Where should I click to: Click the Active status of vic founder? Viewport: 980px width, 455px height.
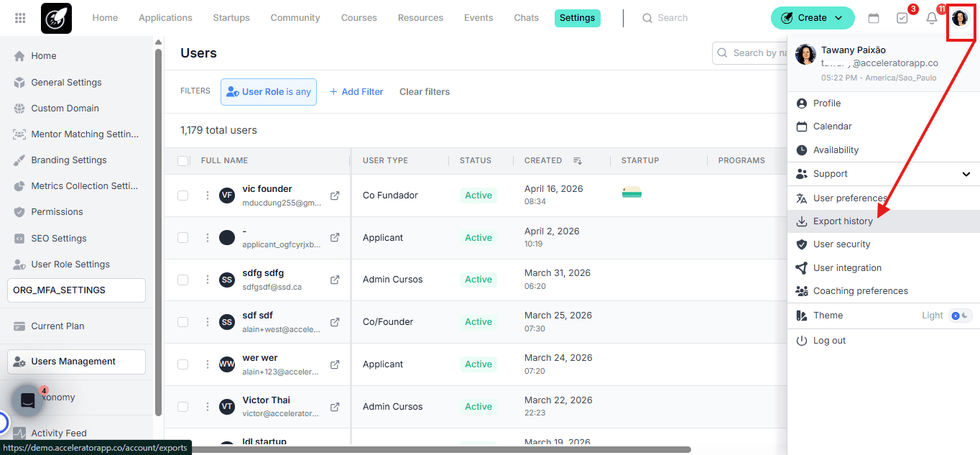tap(479, 196)
